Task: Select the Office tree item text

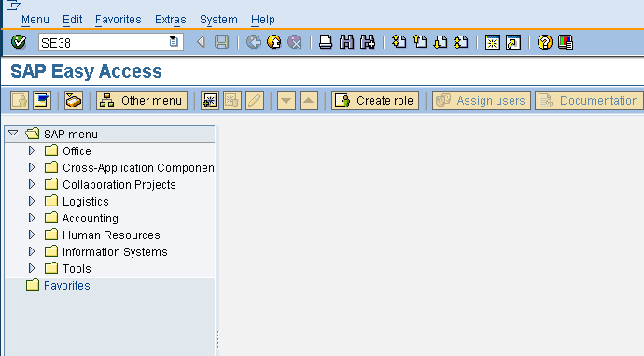Action: pos(77,150)
